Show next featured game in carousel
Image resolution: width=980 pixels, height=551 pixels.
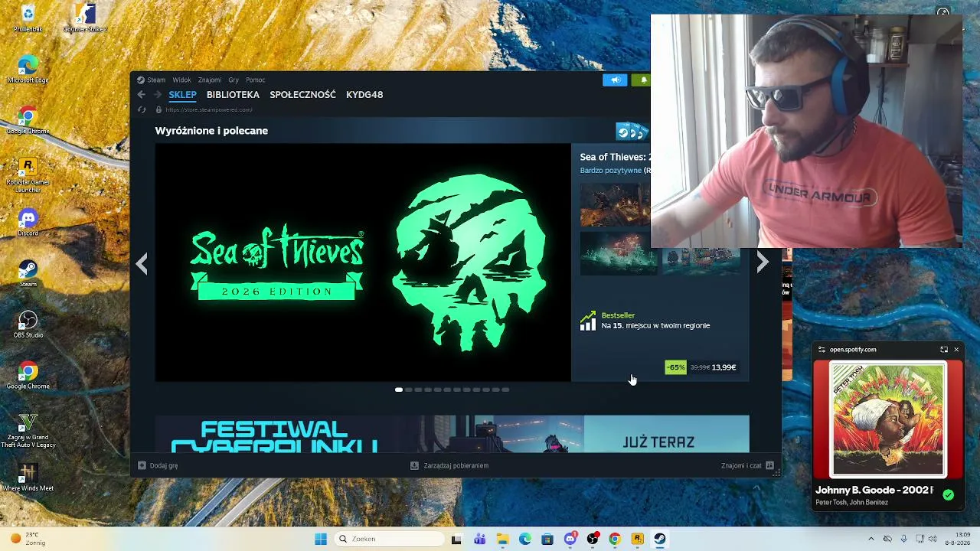763,262
